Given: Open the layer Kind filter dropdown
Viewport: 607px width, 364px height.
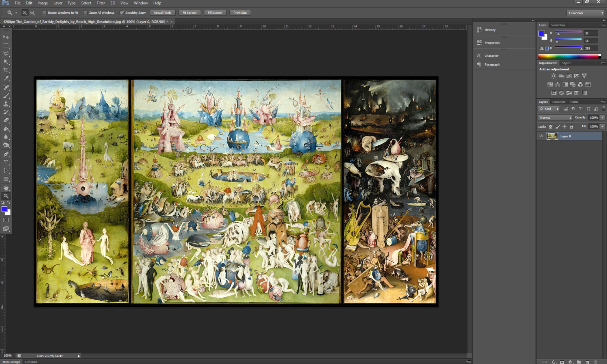Looking at the screenshot, I should pos(549,109).
